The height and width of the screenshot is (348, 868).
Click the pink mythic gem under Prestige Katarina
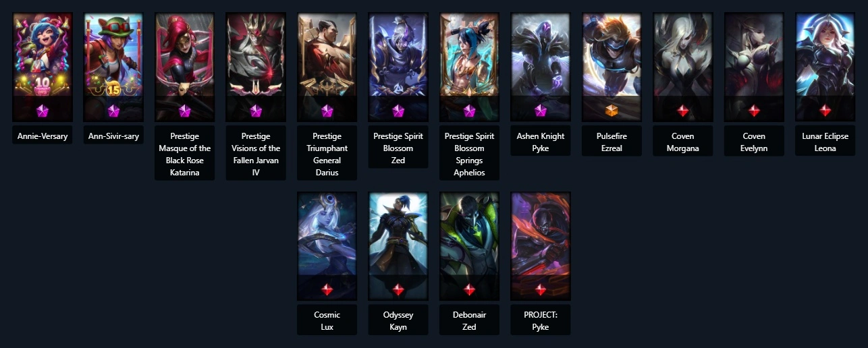coord(185,111)
